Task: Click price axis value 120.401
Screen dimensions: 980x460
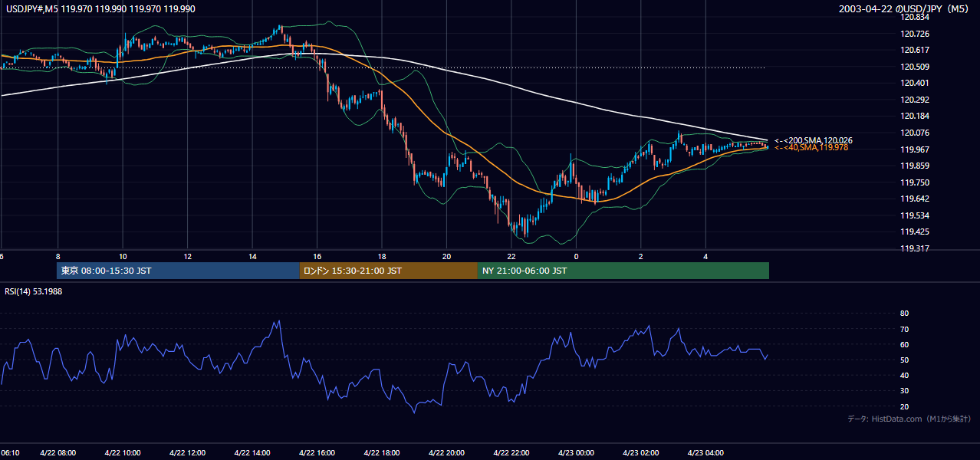Action: [x=914, y=83]
